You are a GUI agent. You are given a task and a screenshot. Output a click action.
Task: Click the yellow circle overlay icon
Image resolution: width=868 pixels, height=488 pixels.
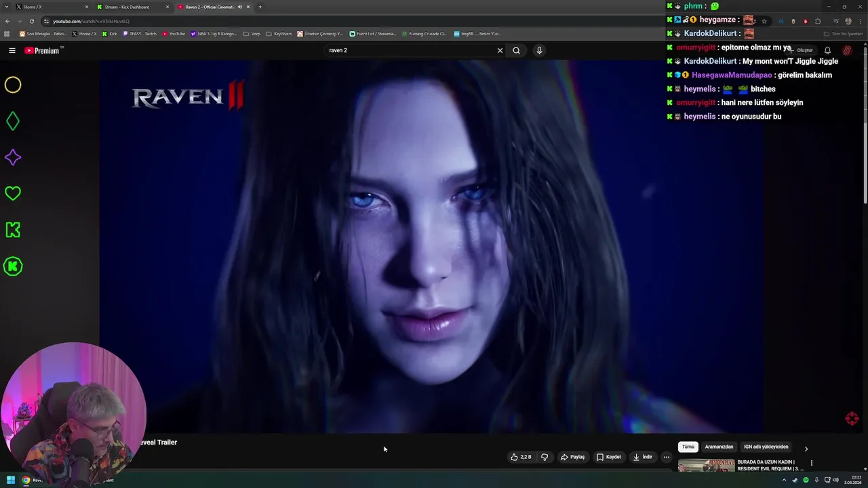[13, 85]
